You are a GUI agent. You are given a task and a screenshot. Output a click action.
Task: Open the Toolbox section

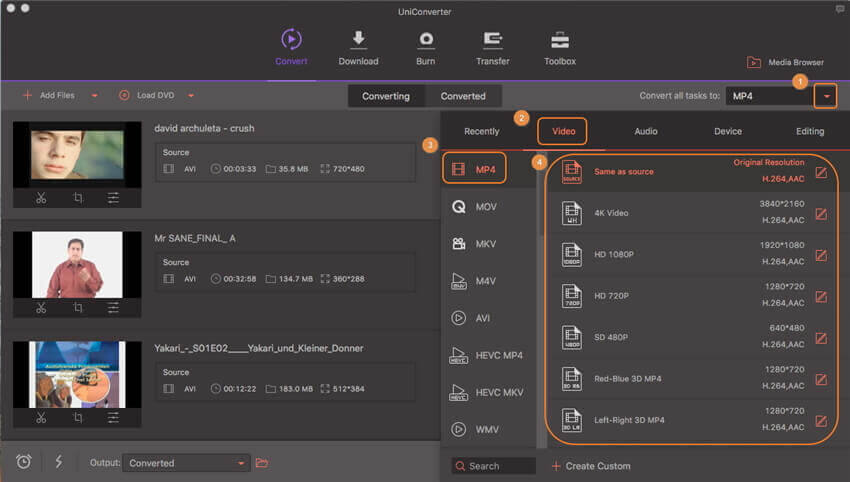(x=560, y=48)
